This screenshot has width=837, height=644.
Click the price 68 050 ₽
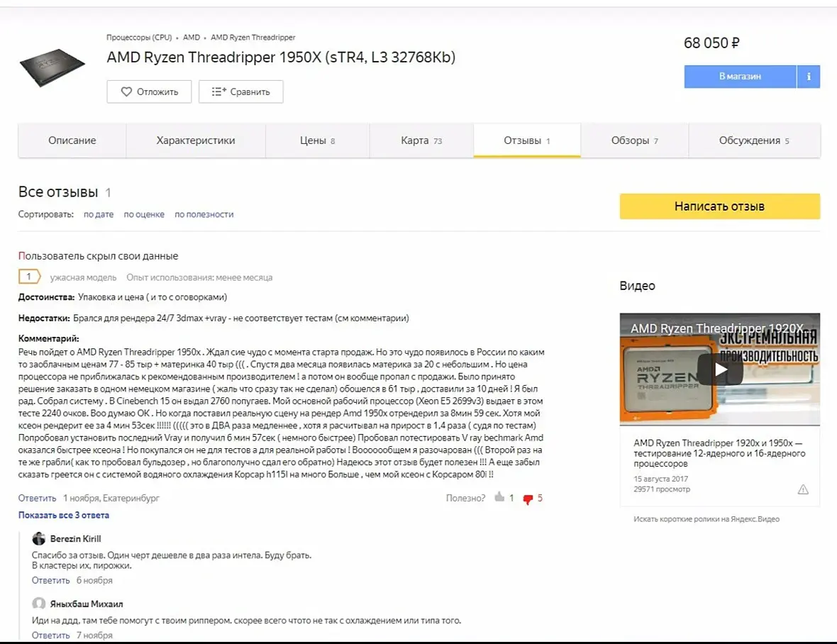[x=711, y=43]
